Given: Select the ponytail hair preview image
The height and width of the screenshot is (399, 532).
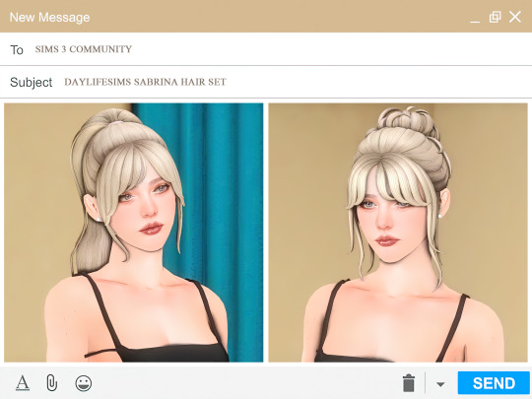Looking at the screenshot, I should [x=134, y=233].
